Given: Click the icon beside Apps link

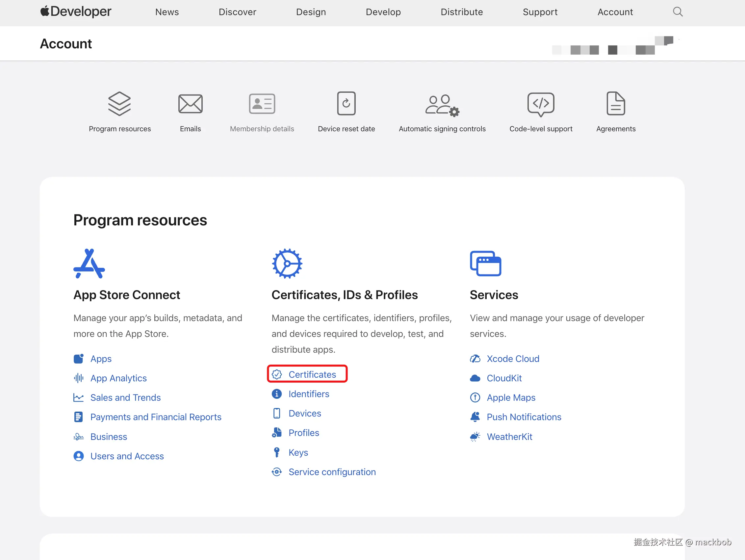Looking at the screenshot, I should coord(78,359).
